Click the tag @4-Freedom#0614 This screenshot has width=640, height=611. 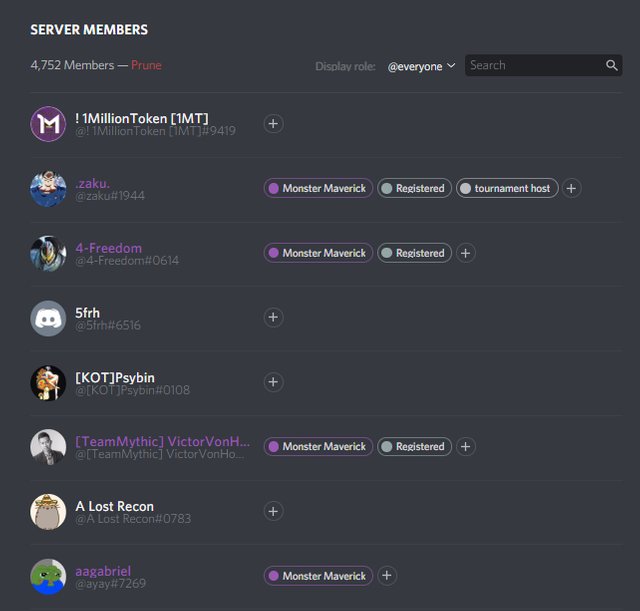point(127,260)
